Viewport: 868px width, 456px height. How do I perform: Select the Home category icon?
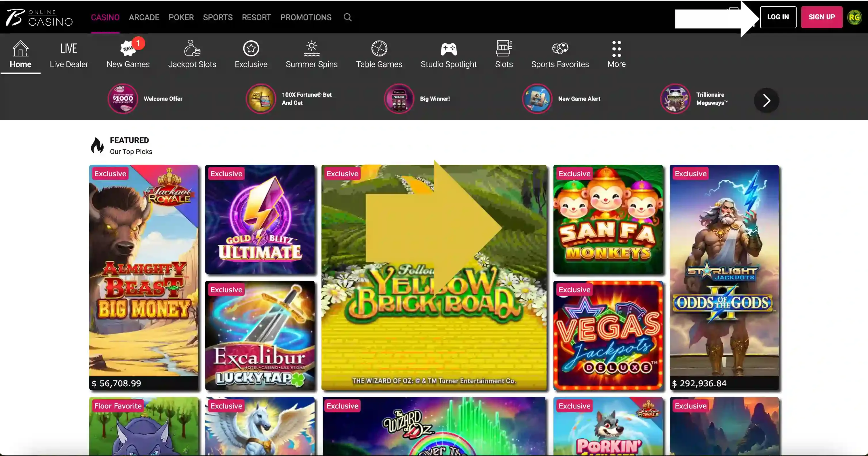[x=20, y=55]
